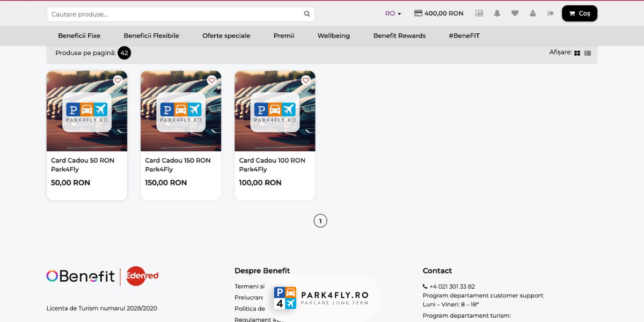Open user profile icon
This screenshot has height=322, width=644.
(x=532, y=13)
